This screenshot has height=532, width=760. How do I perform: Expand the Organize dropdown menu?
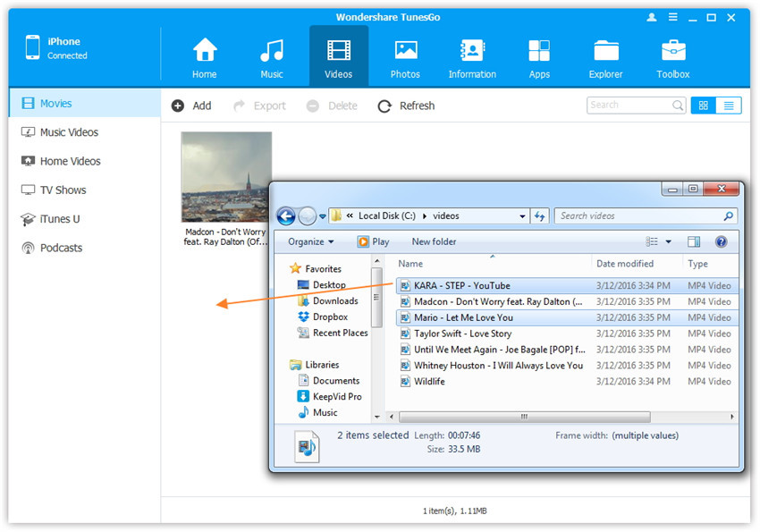coord(310,241)
